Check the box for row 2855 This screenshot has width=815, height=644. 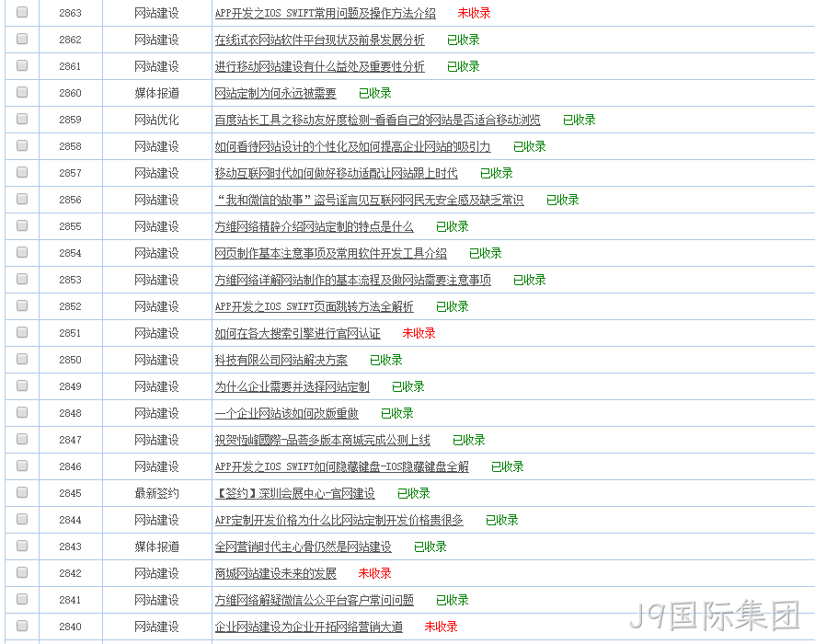pos(22,225)
